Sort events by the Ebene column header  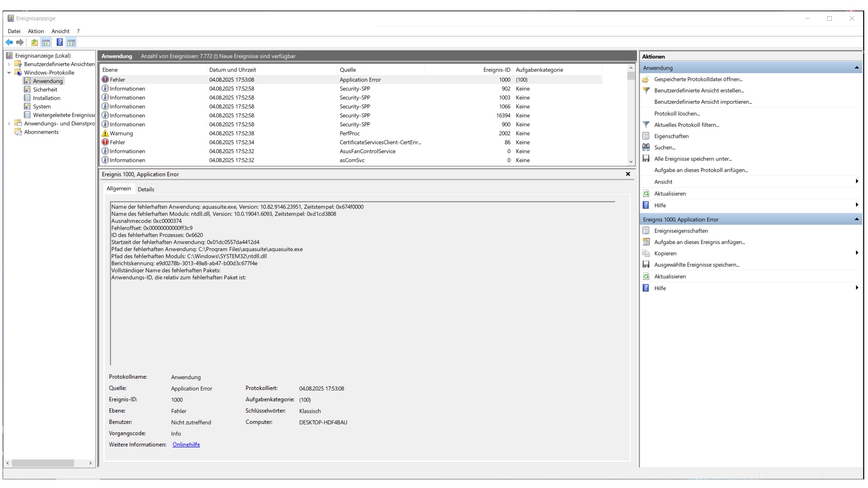tap(154, 70)
